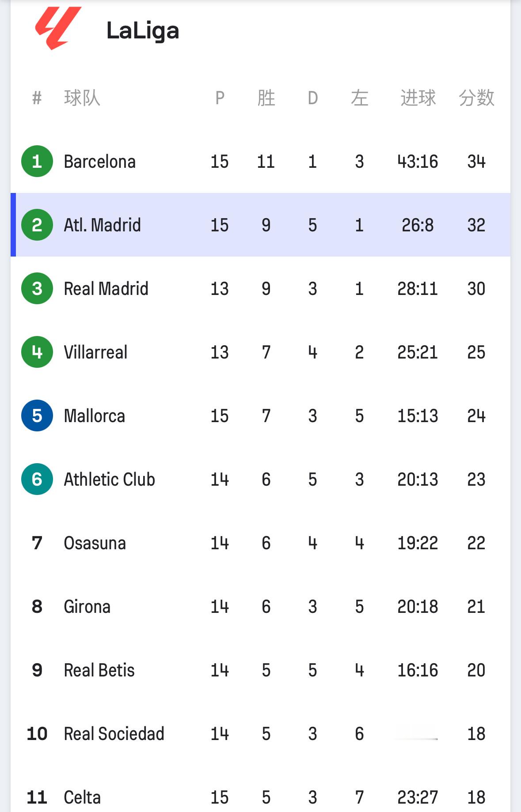Screen dimensions: 521x812
Task: Open the LaLiga league title
Action: (x=143, y=31)
